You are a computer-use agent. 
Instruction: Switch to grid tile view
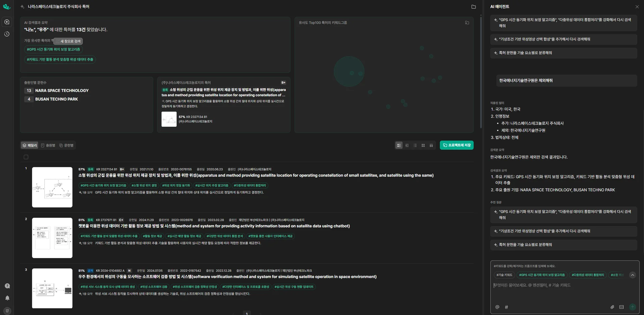[423, 145]
